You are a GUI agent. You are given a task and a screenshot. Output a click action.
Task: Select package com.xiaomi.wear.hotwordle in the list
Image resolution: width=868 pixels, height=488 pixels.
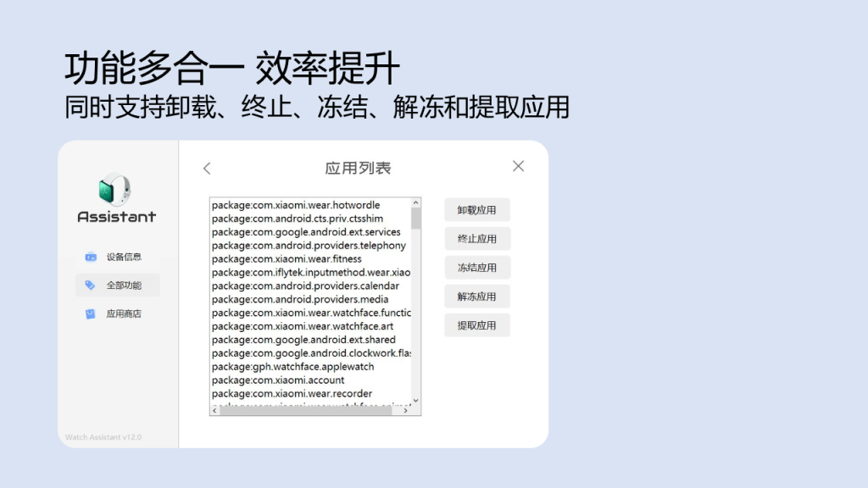coord(296,205)
